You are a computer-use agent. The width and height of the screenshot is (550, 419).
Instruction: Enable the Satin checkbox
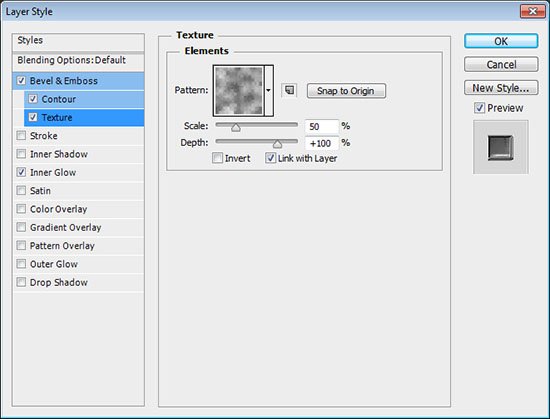click(21, 190)
